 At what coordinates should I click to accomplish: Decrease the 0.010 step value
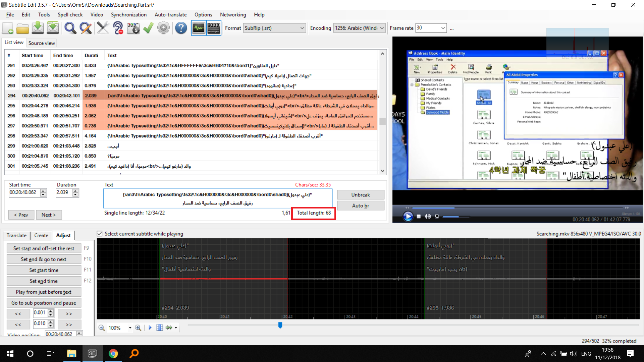point(51,326)
